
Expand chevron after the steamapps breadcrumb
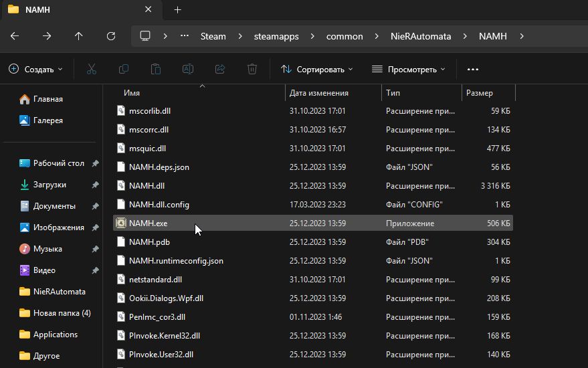tap(312, 36)
